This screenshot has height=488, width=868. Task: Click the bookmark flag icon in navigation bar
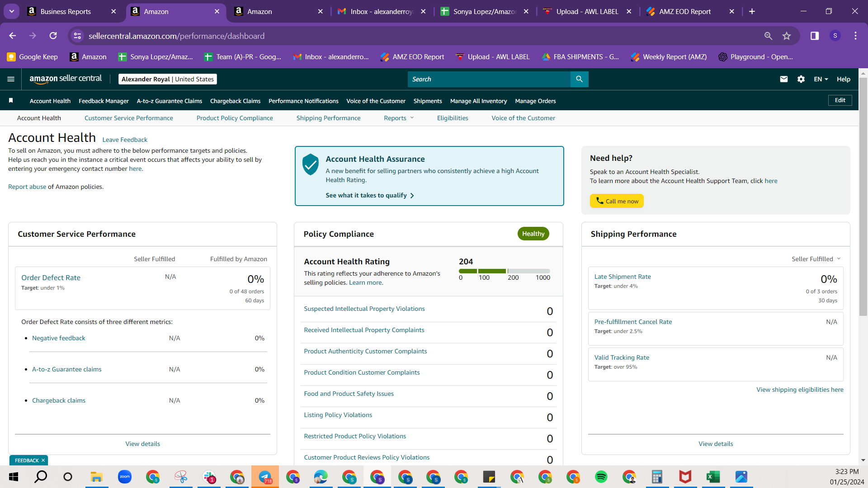11,100
